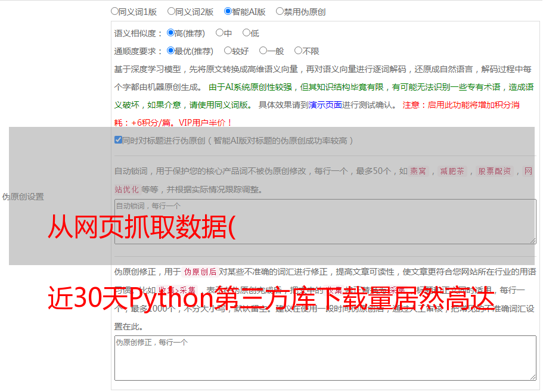Viewport: 543px width, 392px height.
Task: Set 通顺度要求 to 一般
Action: pyautogui.click(x=263, y=51)
